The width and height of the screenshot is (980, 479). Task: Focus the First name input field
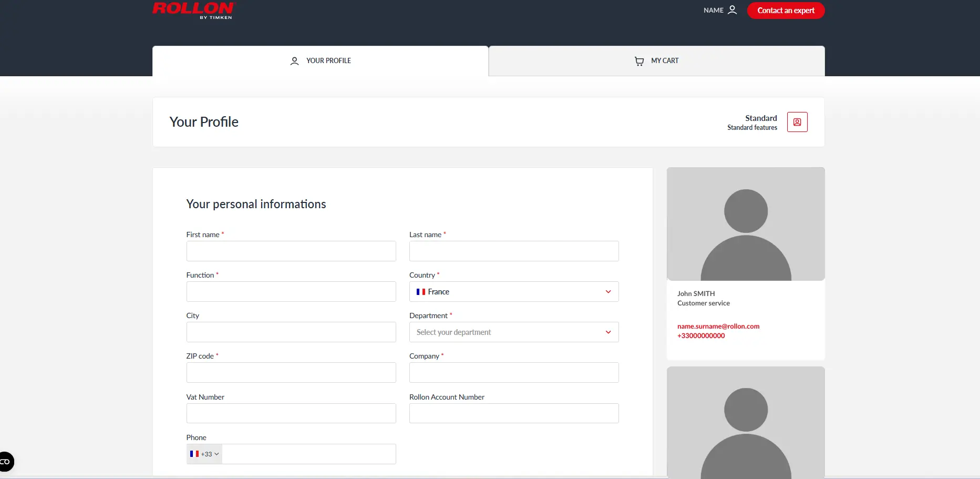[291, 251]
